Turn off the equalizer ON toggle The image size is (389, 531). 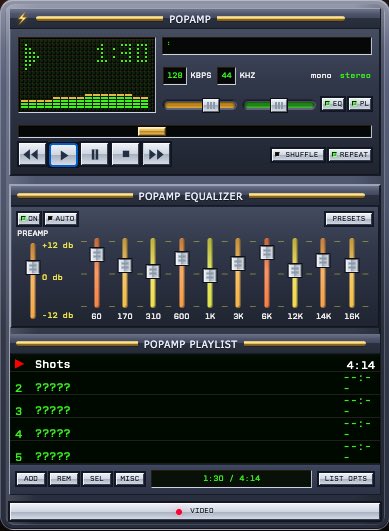[29, 219]
